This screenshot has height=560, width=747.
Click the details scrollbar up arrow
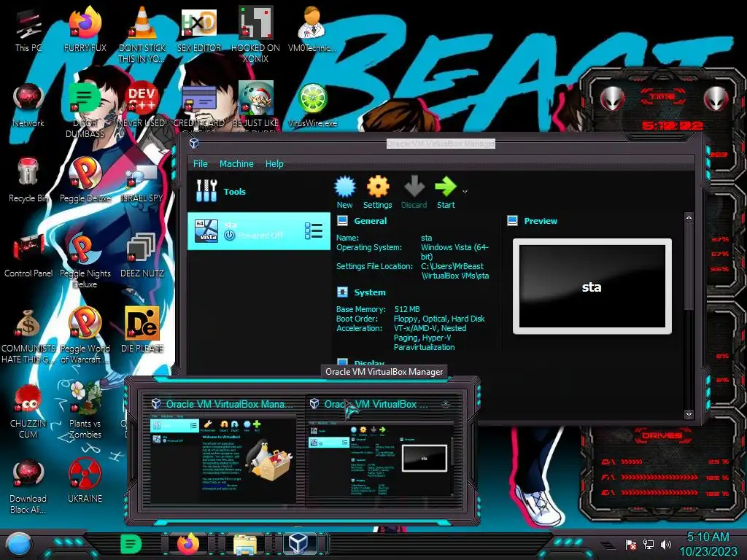pos(689,217)
